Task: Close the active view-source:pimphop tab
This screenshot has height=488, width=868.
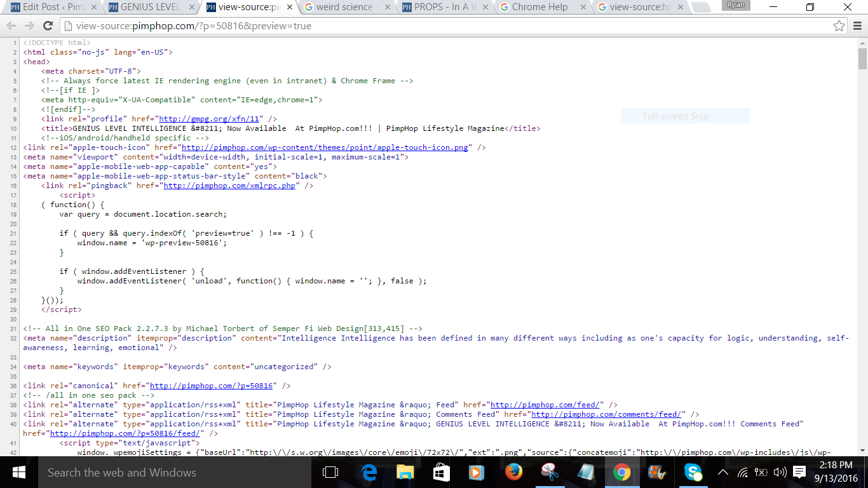Action: [289, 8]
